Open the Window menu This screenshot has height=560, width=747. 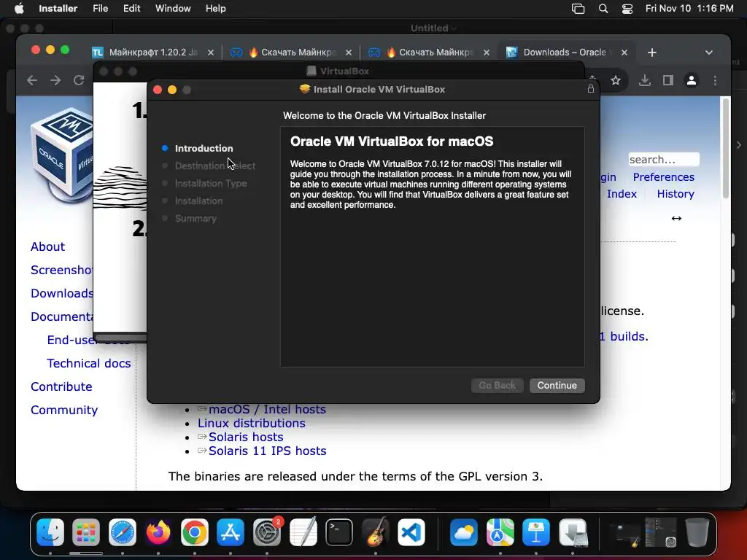pos(173,8)
